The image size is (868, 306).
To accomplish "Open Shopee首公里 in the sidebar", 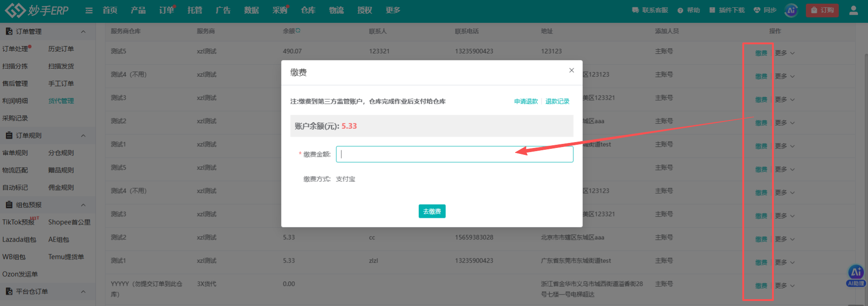I will [x=69, y=222].
